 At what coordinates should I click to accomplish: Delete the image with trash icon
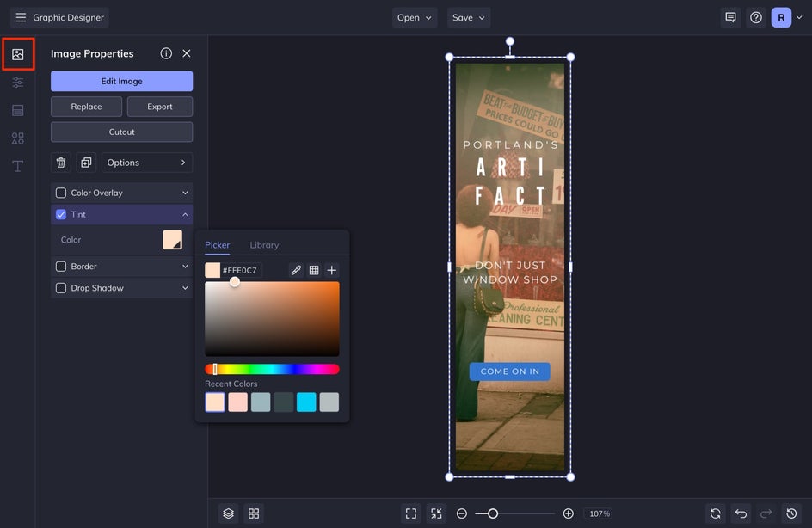[61, 163]
